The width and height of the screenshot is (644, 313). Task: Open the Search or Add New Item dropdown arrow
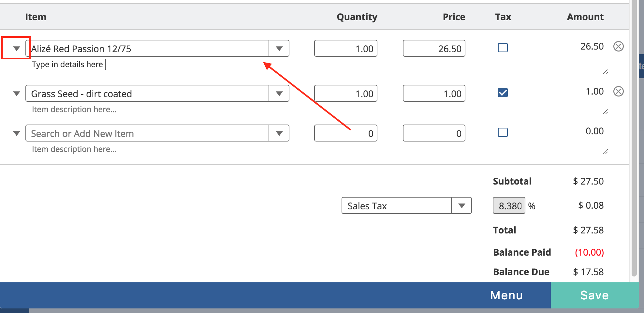click(x=279, y=133)
